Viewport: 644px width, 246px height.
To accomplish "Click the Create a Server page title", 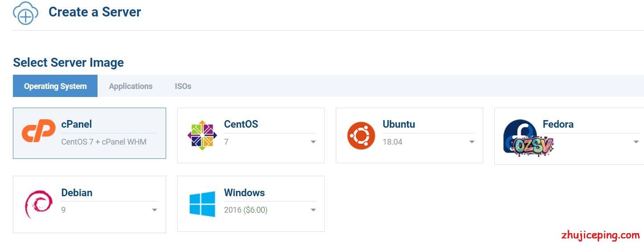I will 94,12.
